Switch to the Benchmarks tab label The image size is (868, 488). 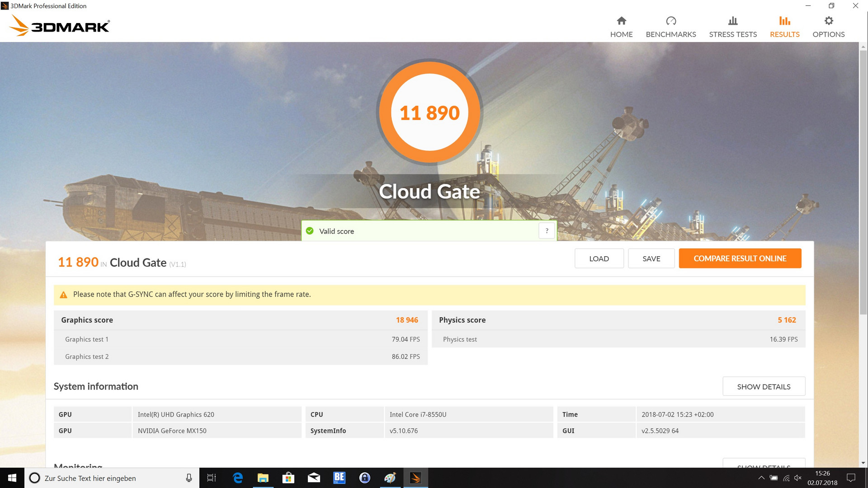tap(671, 34)
